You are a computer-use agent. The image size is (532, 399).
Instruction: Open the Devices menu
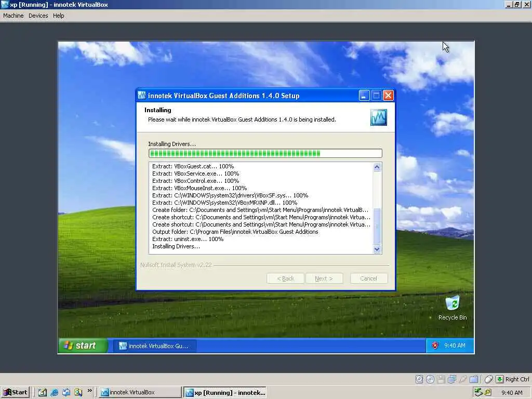pos(38,16)
